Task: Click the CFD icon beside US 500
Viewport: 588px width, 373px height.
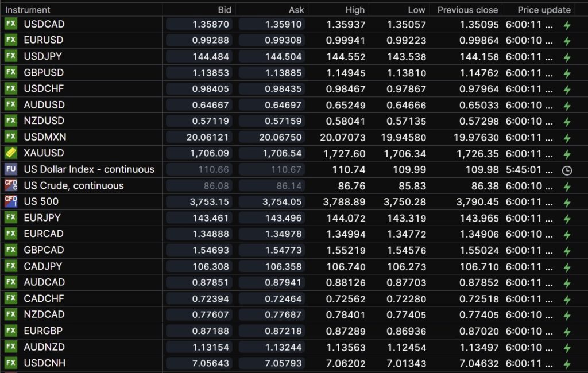Action: 11,201
